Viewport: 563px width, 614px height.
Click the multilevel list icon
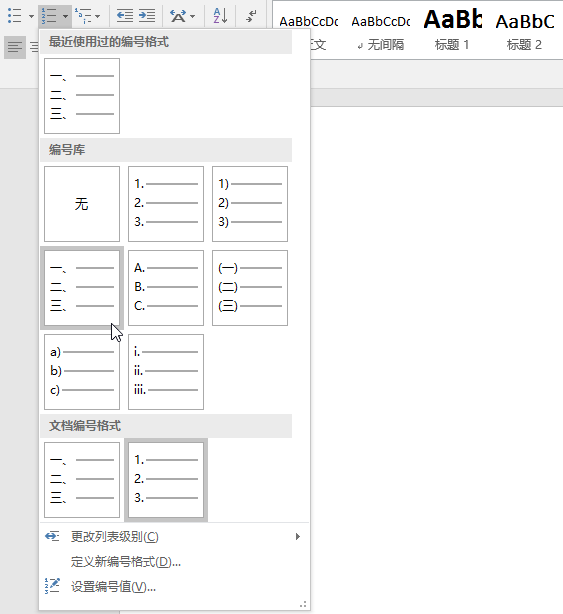[x=83, y=16]
